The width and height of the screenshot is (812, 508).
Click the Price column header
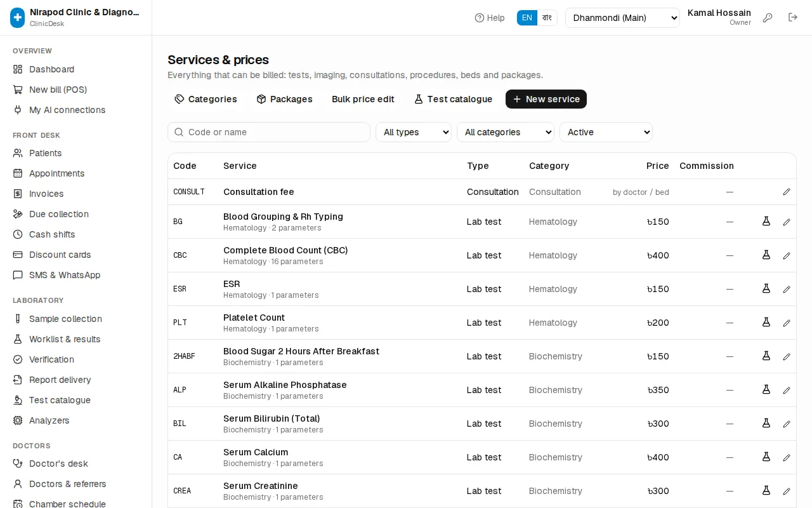point(658,166)
